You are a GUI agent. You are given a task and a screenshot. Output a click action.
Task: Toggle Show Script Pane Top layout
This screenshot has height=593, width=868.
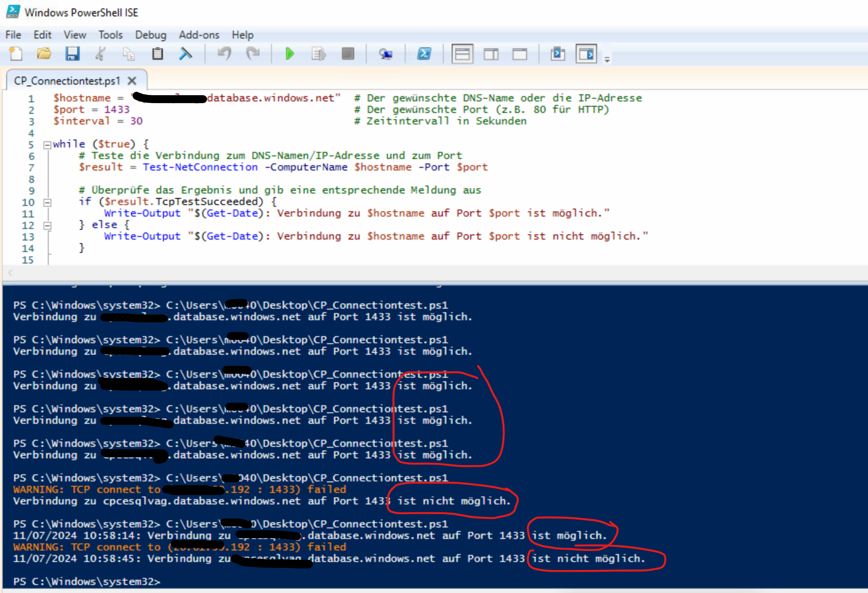(x=462, y=54)
